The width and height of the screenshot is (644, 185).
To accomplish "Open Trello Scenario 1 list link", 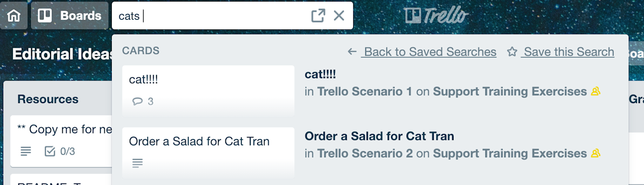I will point(365,92).
